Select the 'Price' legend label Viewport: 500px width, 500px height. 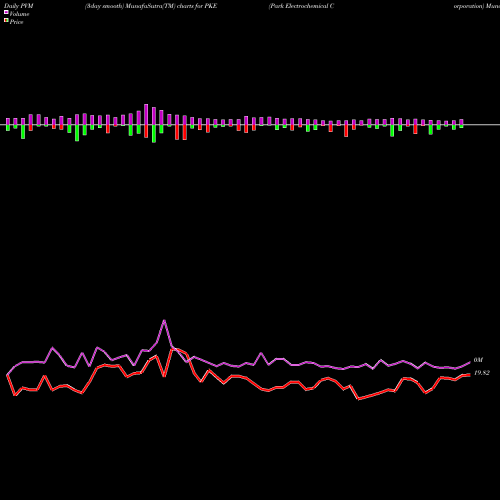click(x=16, y=22)
